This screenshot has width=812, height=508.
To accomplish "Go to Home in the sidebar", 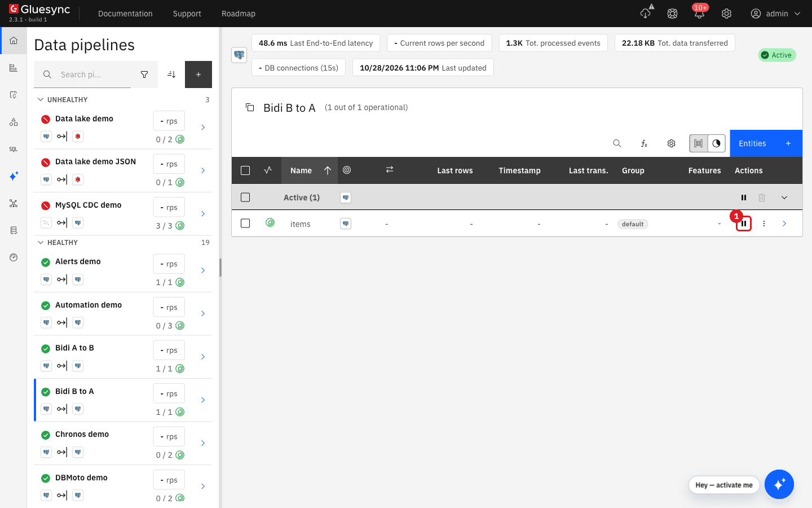I will pos(14,41).
